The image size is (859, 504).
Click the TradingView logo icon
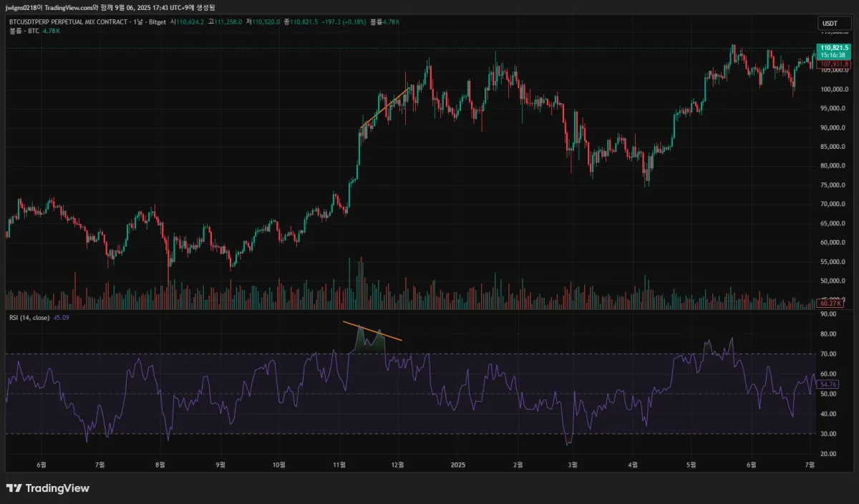14,488
